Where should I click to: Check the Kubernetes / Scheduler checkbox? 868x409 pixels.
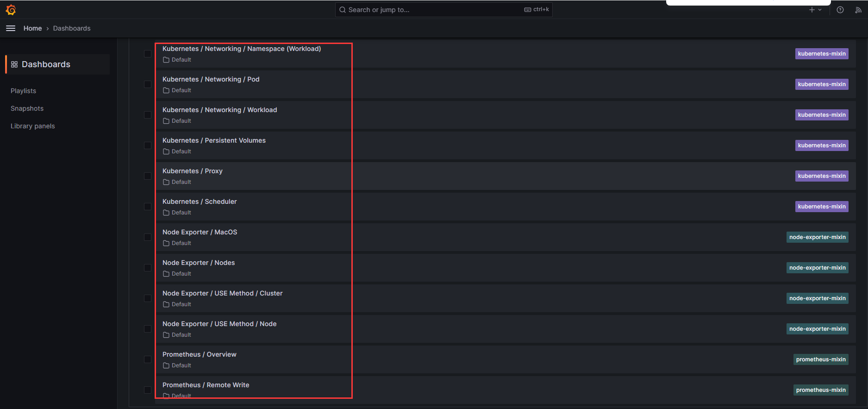(x=148, y=207)
